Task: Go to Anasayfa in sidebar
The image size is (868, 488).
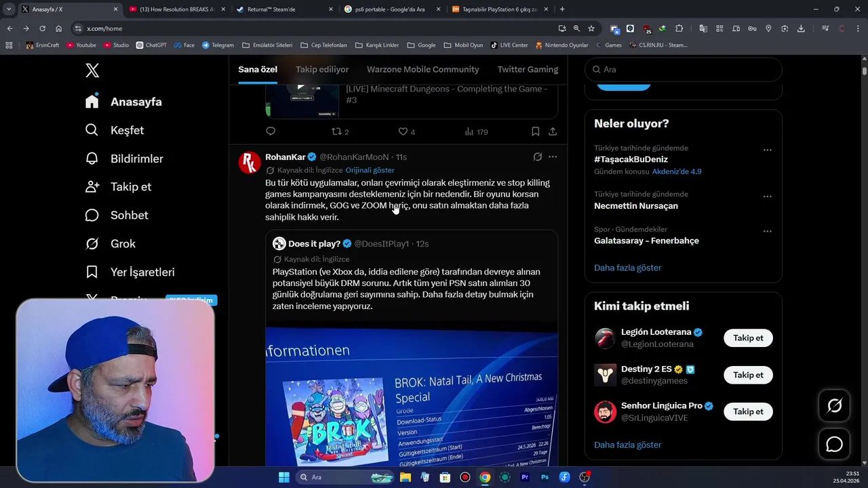Action: coord(123,102)
